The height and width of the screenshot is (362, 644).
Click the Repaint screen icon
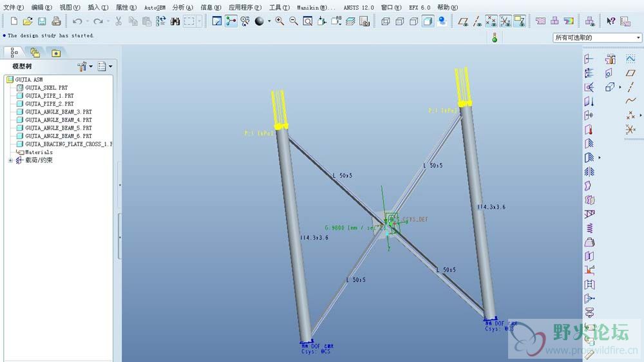pyautogui.click(x=217, y=21)
